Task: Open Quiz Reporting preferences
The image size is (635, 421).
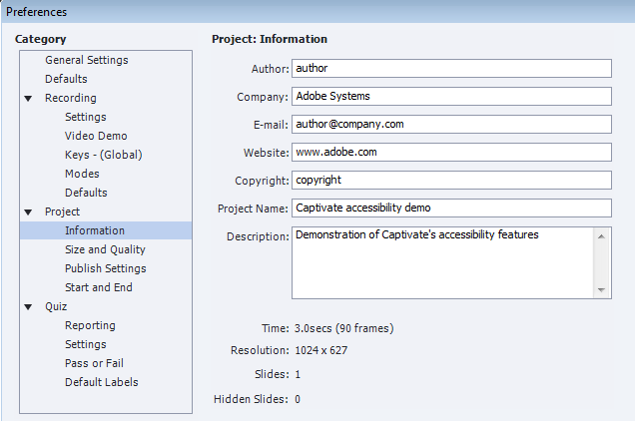Action: [90, 326]
